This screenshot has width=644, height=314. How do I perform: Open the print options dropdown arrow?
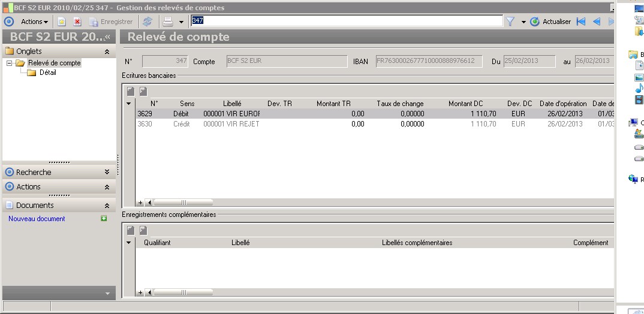click(181, 22)
